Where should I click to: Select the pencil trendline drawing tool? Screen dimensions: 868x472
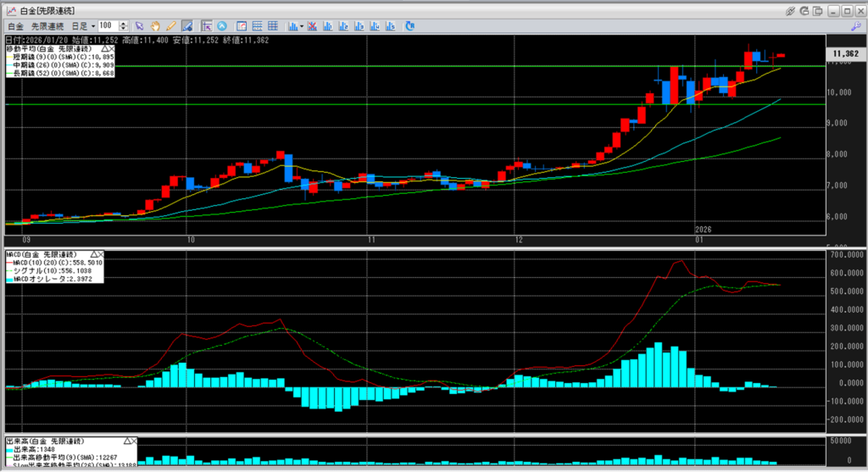[171, 26]
